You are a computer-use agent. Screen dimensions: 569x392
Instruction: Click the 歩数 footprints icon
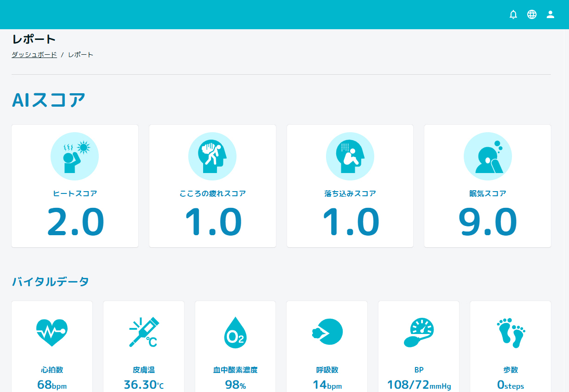(x=511, y=333)
